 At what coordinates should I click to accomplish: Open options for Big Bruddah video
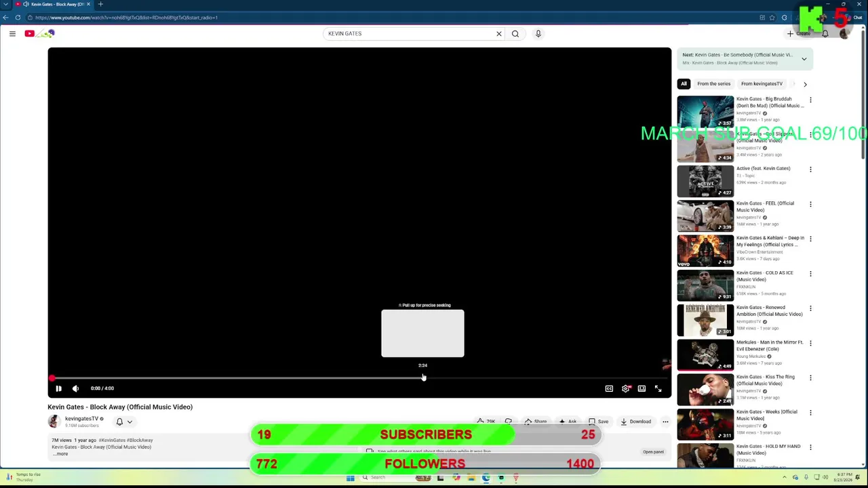pyautogui.click(x=810, y=100)
